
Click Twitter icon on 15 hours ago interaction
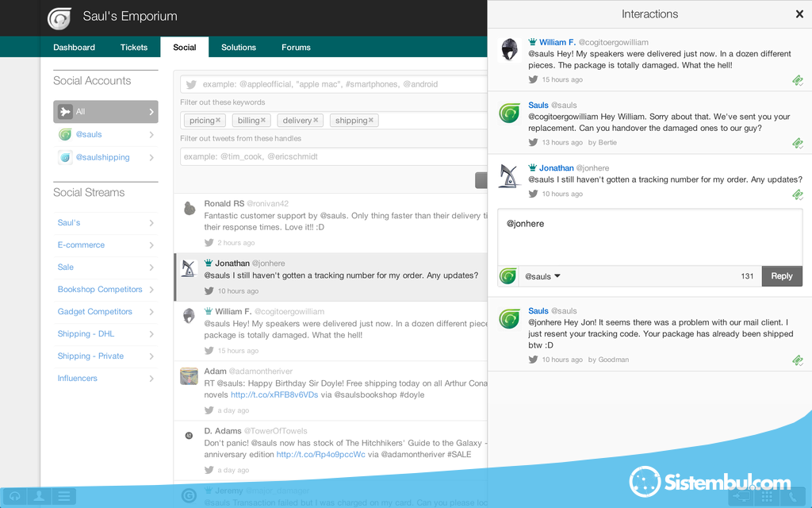(x=533, y=79)
